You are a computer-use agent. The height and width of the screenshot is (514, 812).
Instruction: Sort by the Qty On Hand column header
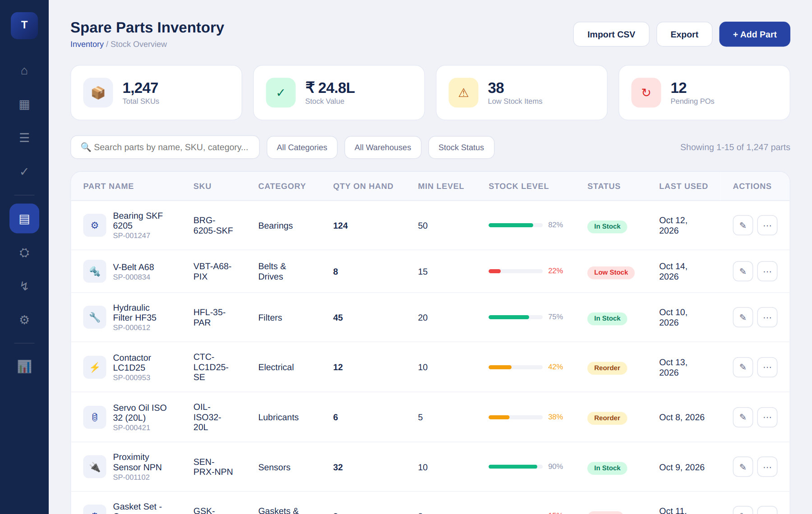click(363, 186)
